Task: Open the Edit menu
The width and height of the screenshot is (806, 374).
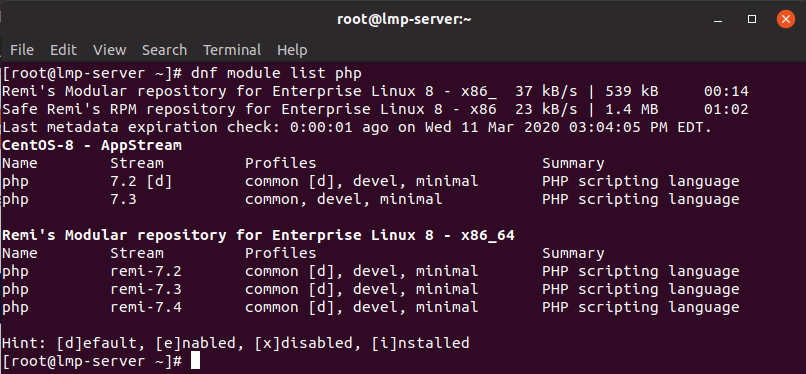Action: [63, 50]
